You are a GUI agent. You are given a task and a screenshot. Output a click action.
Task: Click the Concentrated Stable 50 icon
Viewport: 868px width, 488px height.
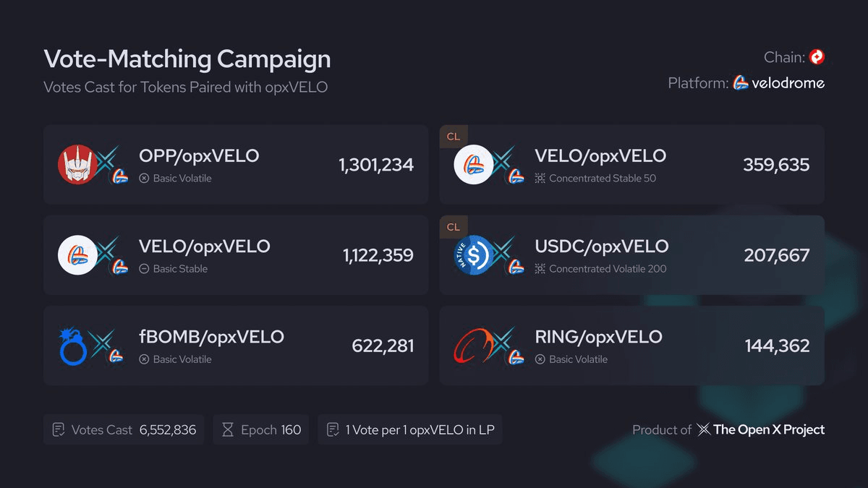tap(540, 178)
